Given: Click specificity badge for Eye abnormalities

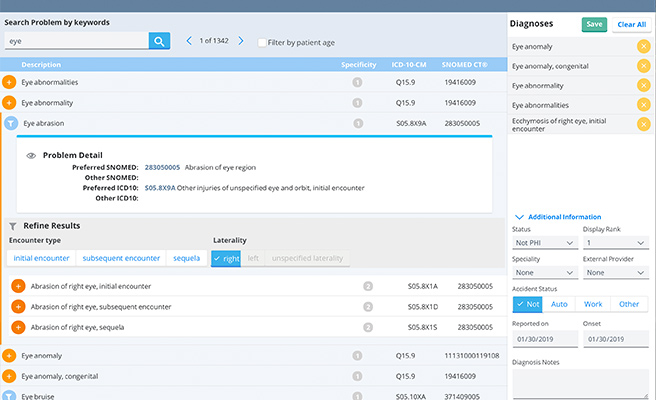Looking at the screenshot, I should pos(357,82).
